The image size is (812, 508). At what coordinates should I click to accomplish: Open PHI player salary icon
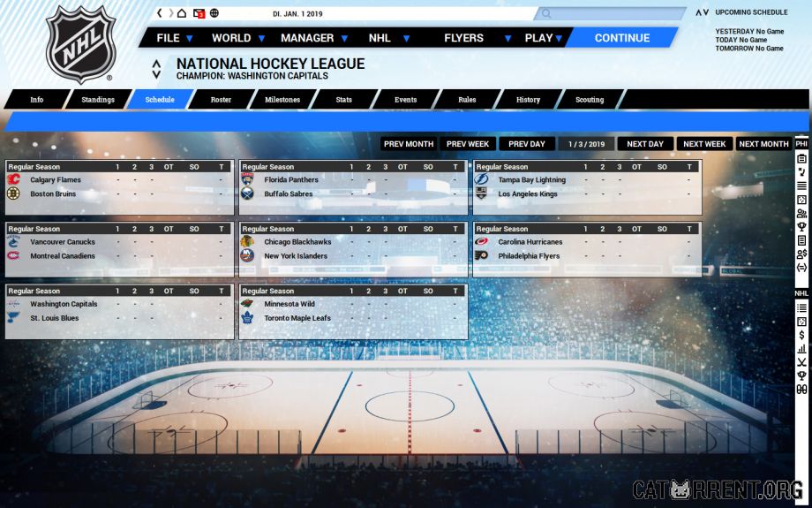point(801,254)
